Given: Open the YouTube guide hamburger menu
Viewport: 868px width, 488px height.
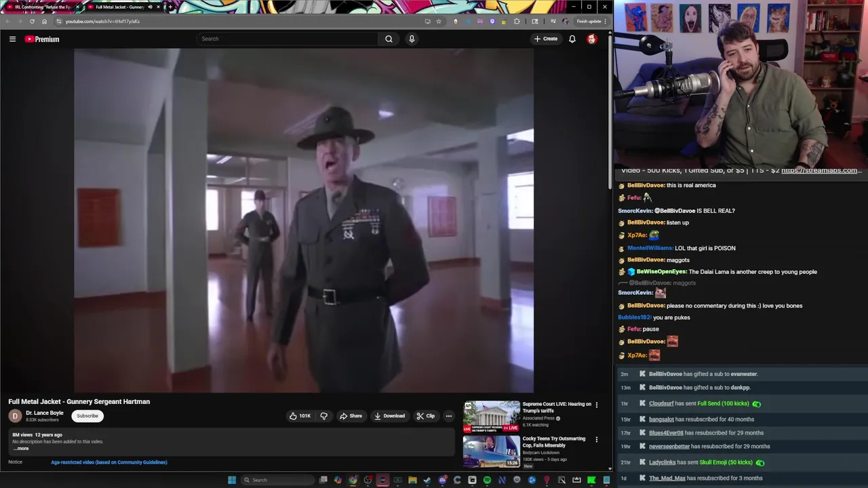Looking at the screenshot, I should pos(12,39).
